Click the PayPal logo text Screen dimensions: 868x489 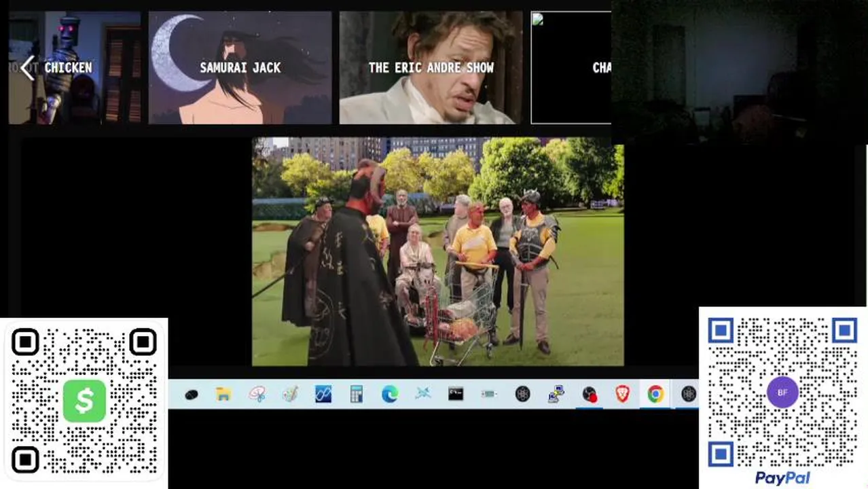point(782,478)
